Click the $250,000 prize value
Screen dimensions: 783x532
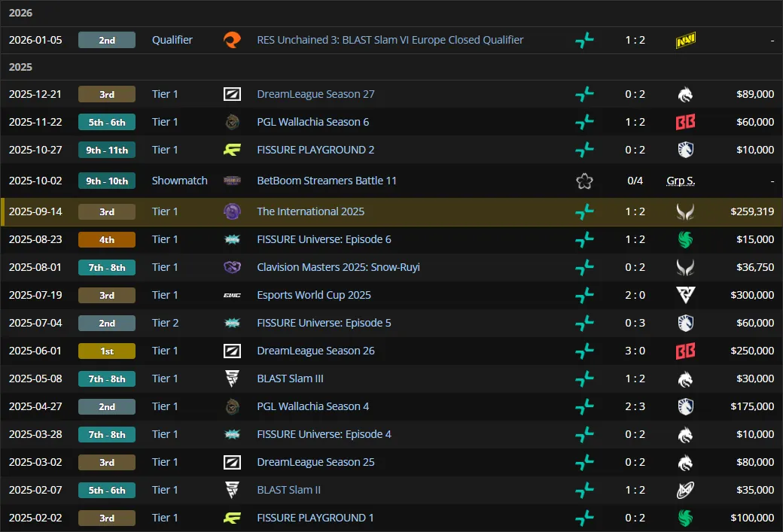[752, 351]
